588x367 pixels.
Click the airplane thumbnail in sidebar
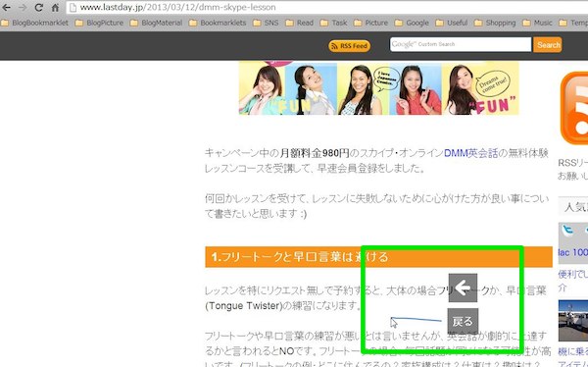pos(573,321)
